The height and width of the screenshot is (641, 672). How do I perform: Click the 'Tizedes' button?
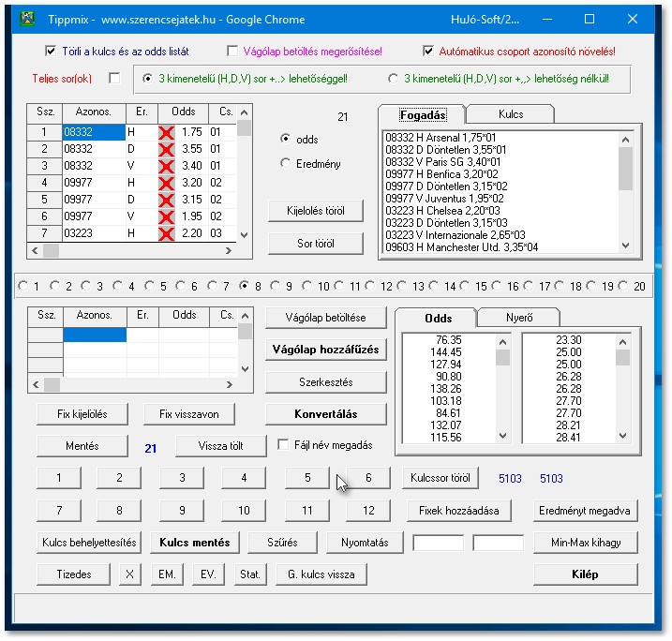[x=74, y=574]
